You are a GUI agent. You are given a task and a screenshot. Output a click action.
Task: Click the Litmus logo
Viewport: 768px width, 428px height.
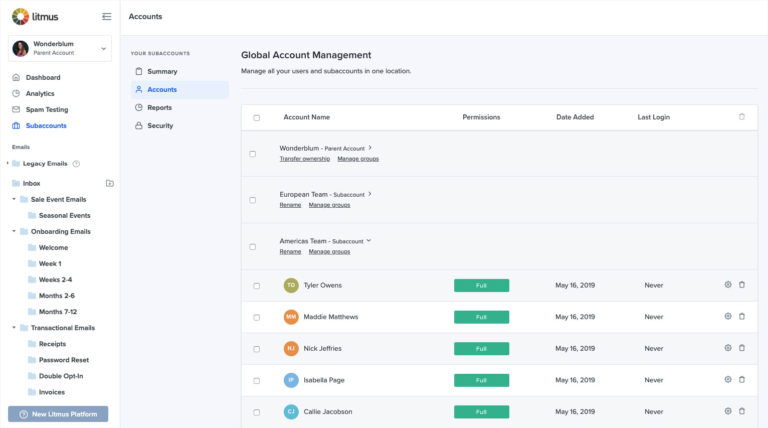(x=35, y=17)
